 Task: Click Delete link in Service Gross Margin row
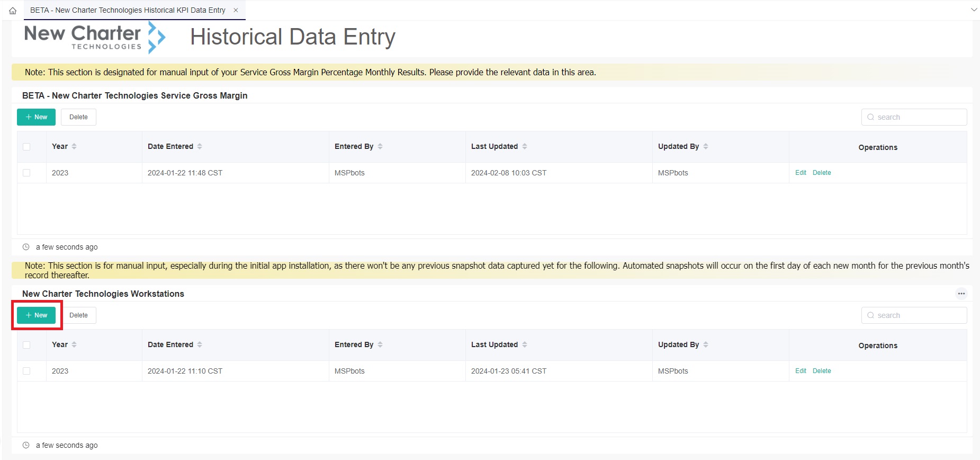[821, 173]
